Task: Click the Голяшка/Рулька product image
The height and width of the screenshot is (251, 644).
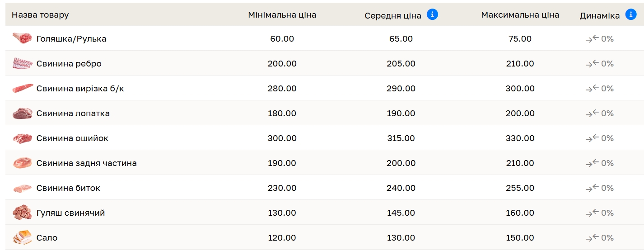Action: (22, 38)
